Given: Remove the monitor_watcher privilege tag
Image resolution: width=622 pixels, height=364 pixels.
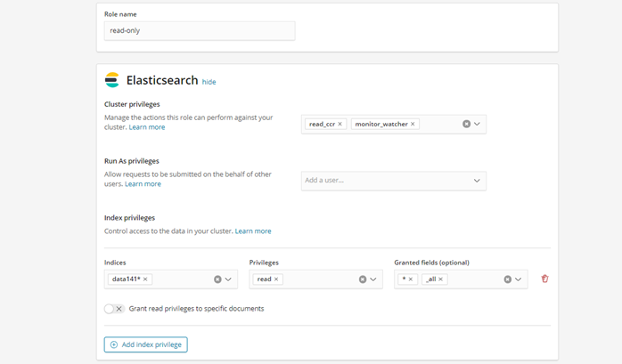Looking at the screenshot, I should tap(413, 124).
